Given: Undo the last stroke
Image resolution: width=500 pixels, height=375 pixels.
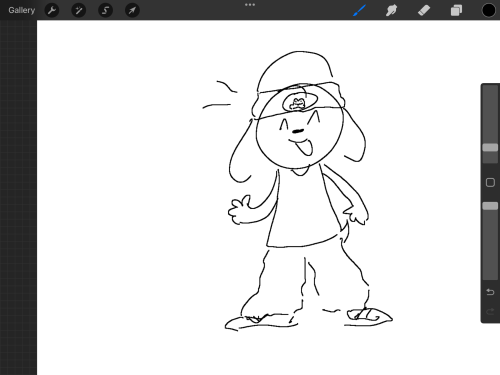Looking at the screenshot, I should (490, 292).
